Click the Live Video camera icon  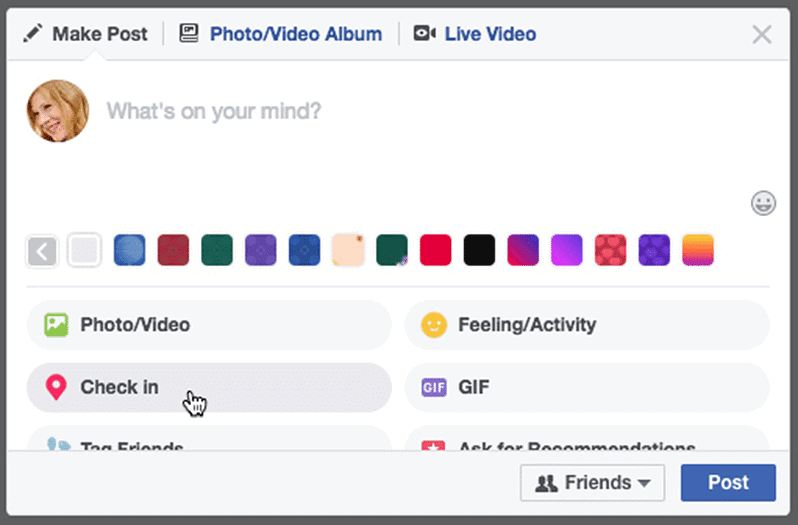424,34
